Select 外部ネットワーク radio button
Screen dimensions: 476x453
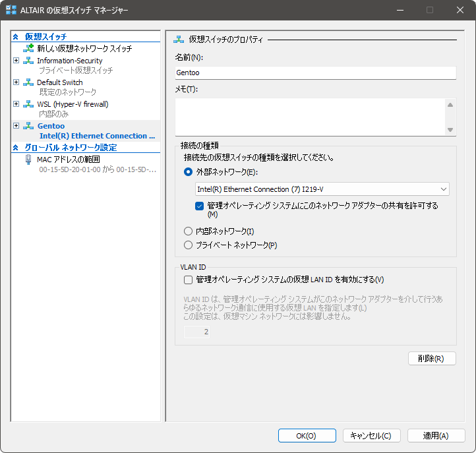188,172
